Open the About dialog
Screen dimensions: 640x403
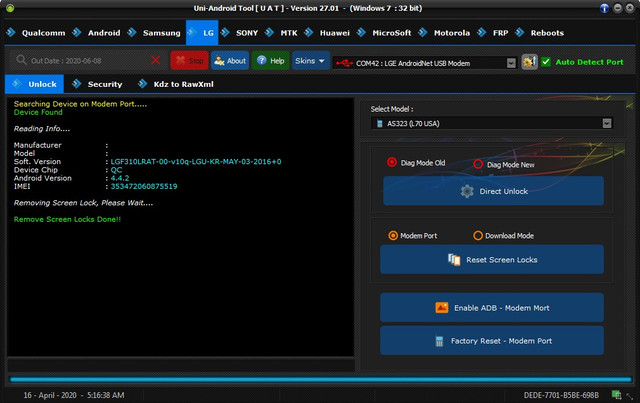point(230,61)
